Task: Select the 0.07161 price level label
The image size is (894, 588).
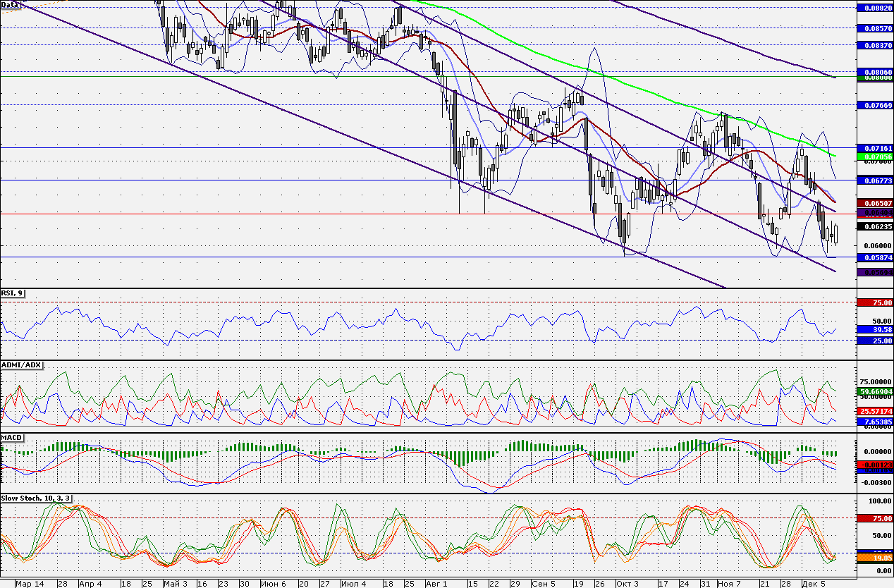Action: 874,149
